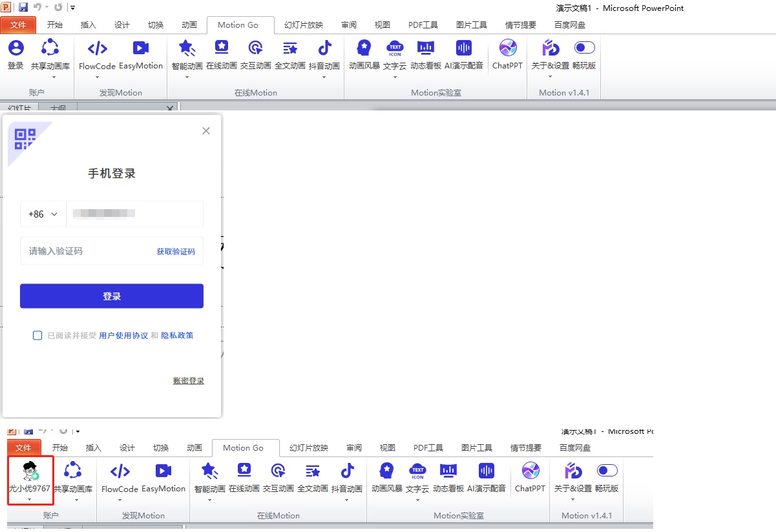The height and width of the screenshot is (532, 776).
Task: Switch to 插入 tab in upper ribbon
Action: (89, 25)
